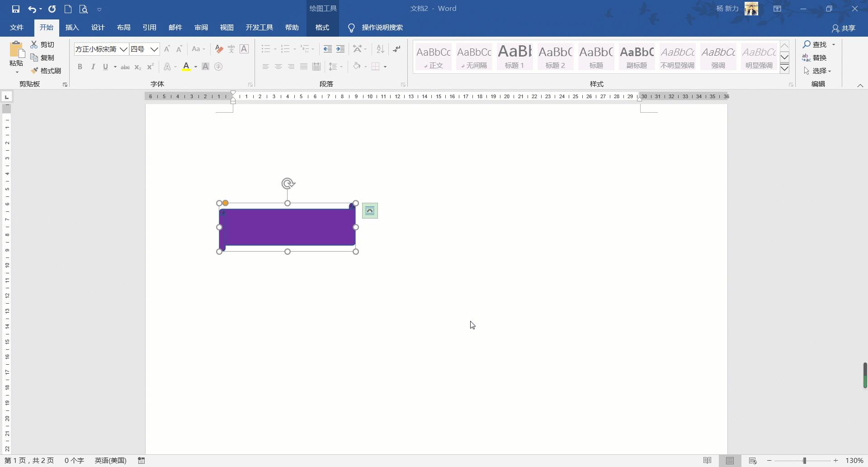Click the search box 操作说明搜索

click(382, 28)
